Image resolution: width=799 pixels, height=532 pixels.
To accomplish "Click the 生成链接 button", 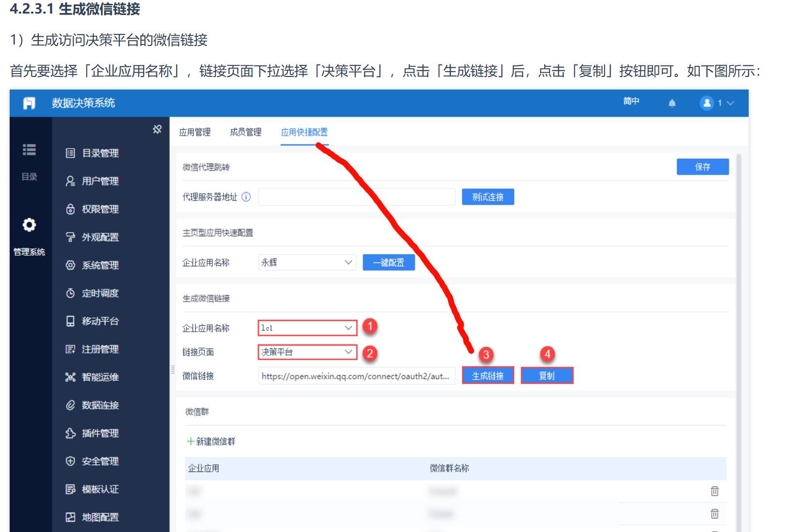I will tap(488, 376).
